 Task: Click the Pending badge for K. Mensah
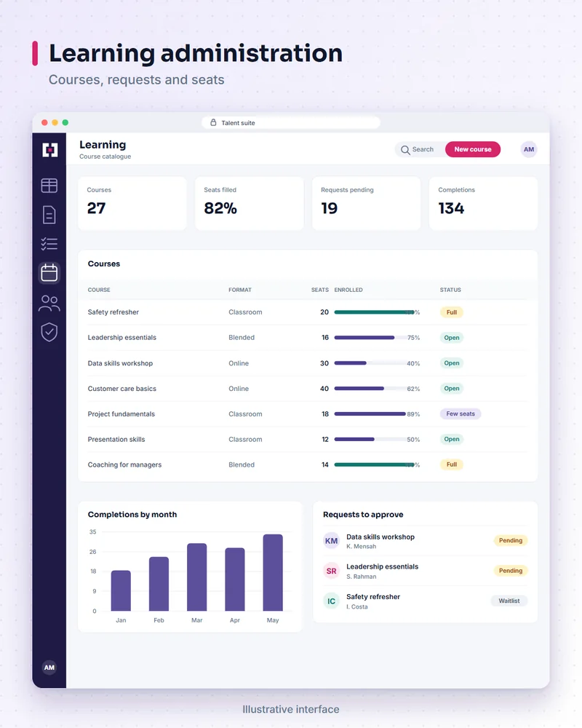pyautogui.click(x=511, y=540)
